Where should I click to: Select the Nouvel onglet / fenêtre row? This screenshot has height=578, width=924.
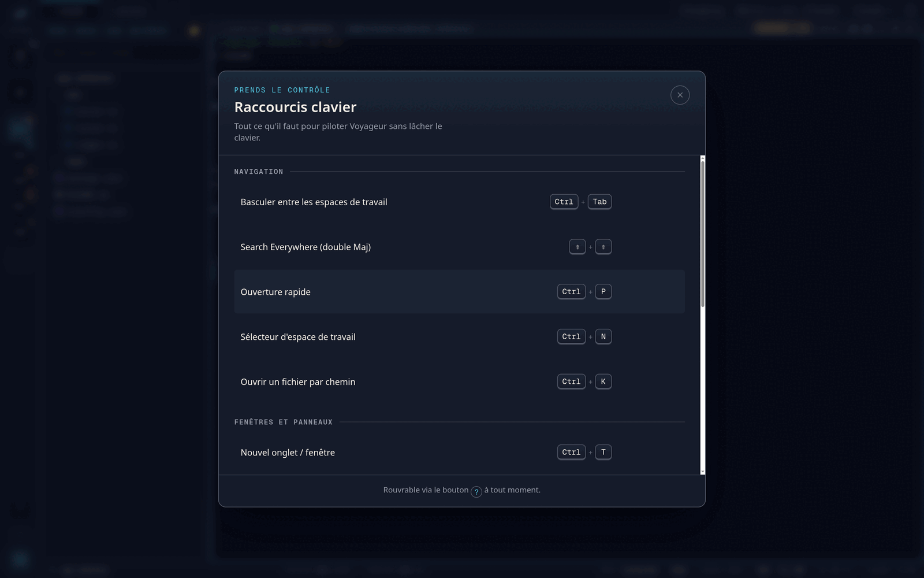(x=460, y=453)
